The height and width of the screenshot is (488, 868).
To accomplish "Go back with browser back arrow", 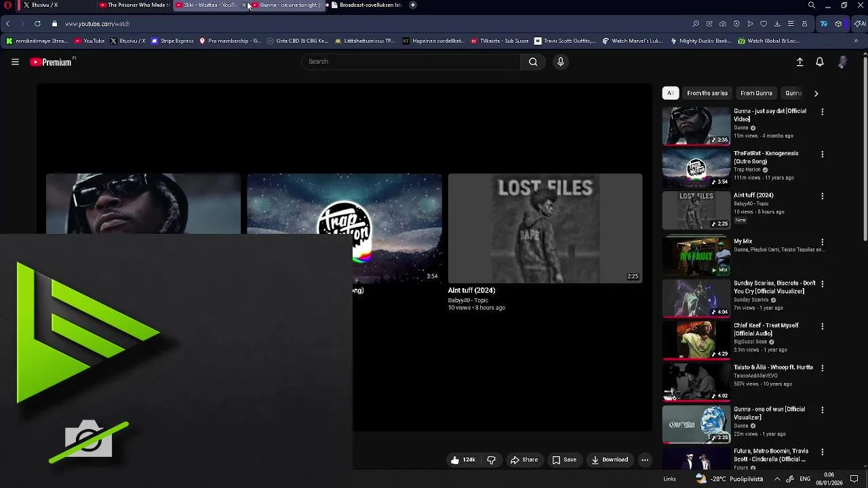I will (x=7, y=24).
